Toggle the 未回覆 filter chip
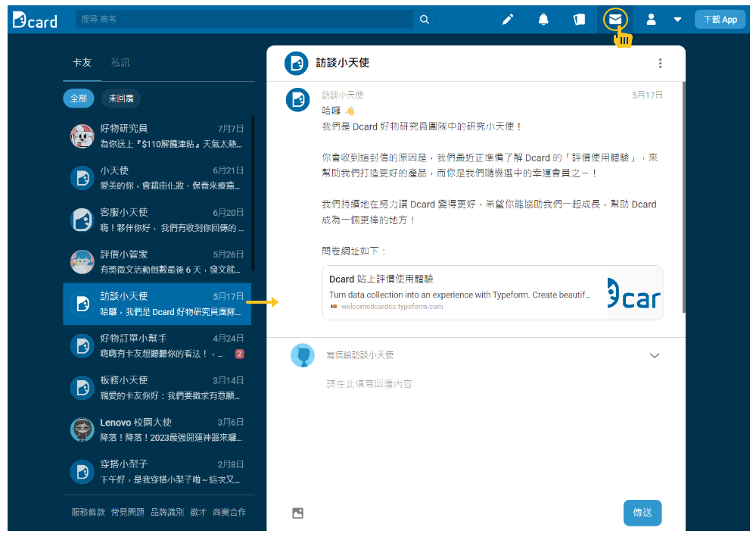 coord(120,98)
